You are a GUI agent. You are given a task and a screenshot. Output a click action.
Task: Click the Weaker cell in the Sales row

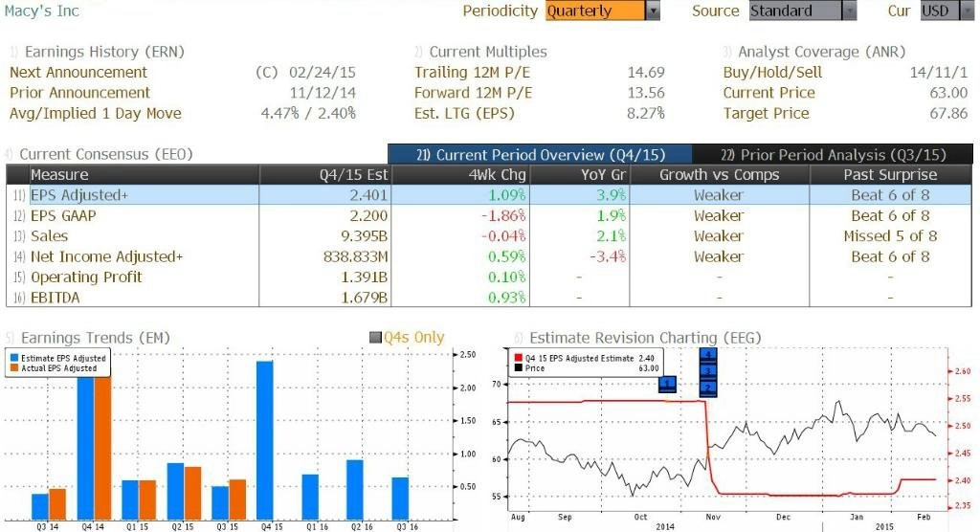click(719, 236)
